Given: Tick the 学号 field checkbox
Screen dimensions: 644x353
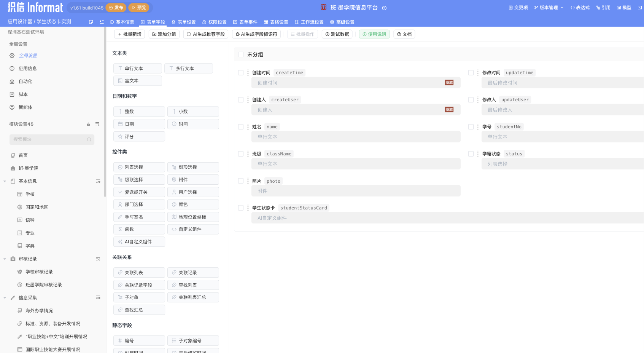Looking at the screenshot, I should 471,127.
